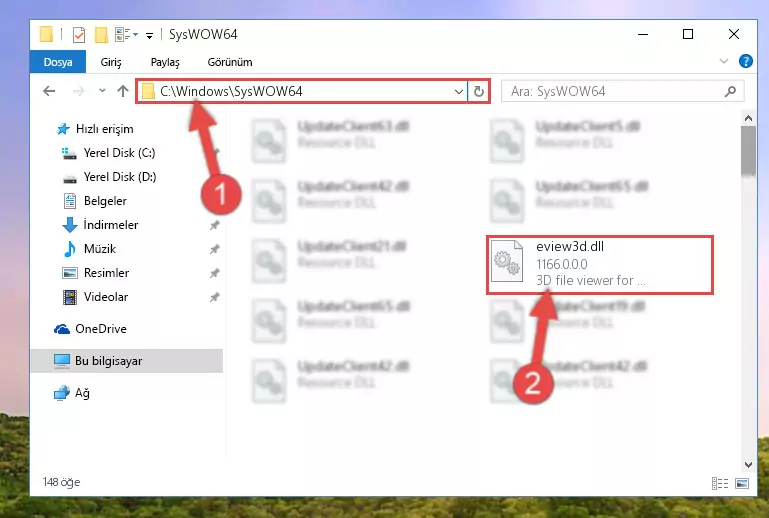Click the pin icon next to Resimler
769x518 pixels.
click(x=214, y=273)
